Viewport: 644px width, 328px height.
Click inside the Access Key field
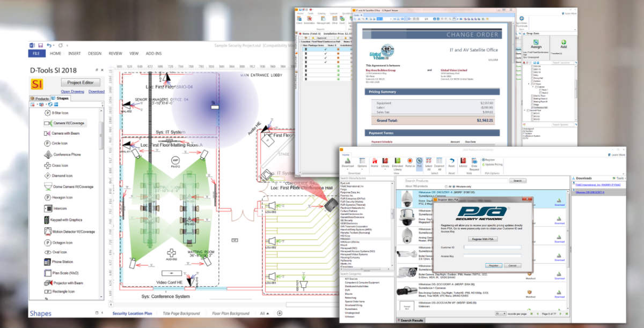click(x=493, y=256)
